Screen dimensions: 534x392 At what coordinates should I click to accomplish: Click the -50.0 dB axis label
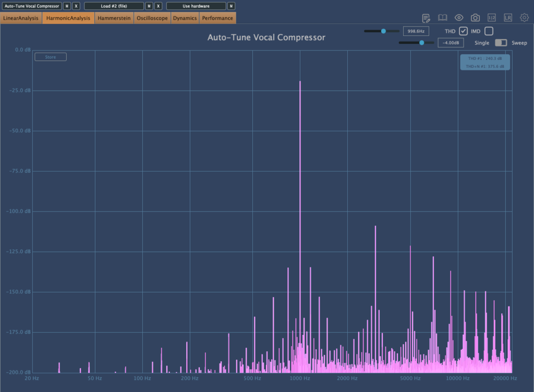20,131
